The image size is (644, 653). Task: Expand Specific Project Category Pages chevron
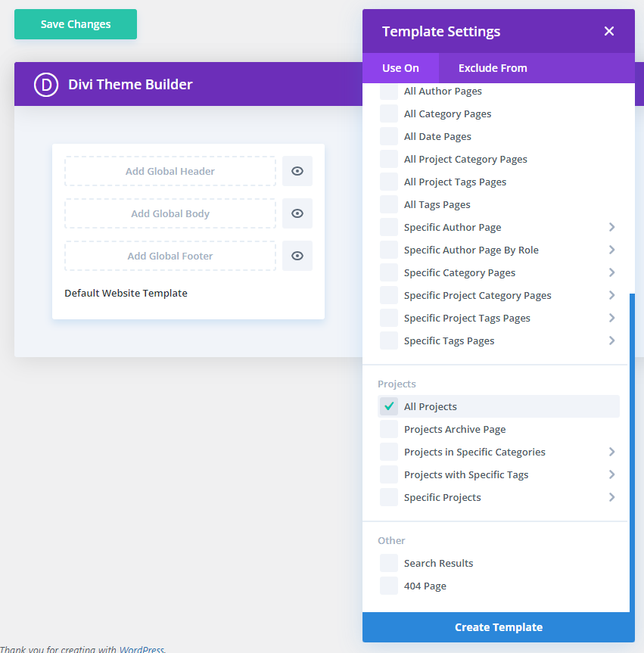[x=611, y=295]
